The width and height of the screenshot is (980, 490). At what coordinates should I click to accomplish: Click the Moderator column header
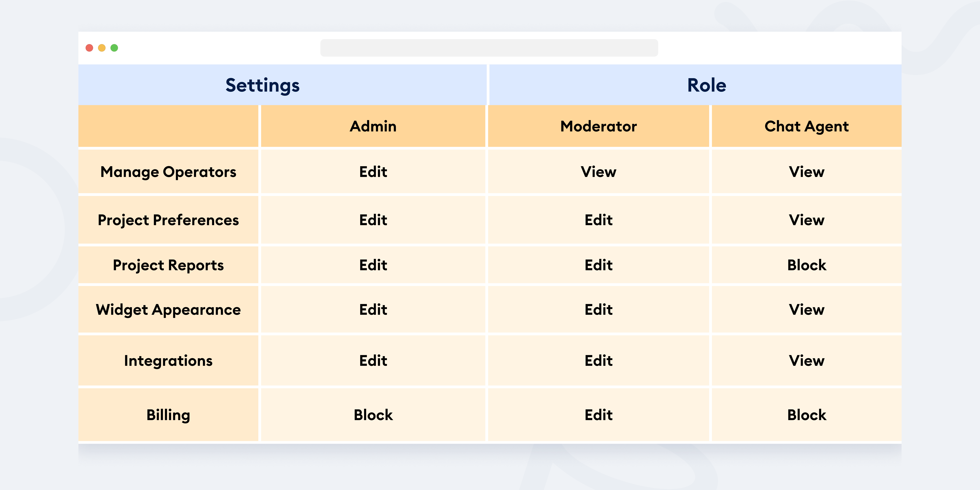click(x=598, y=126)
